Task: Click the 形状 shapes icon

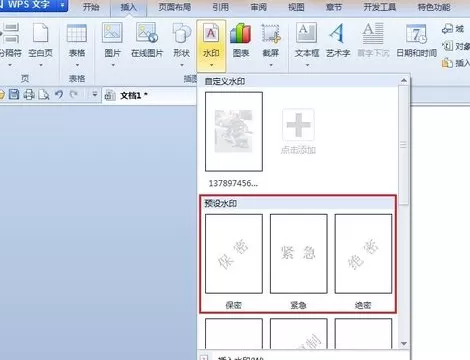Action: tap(182, 33)
